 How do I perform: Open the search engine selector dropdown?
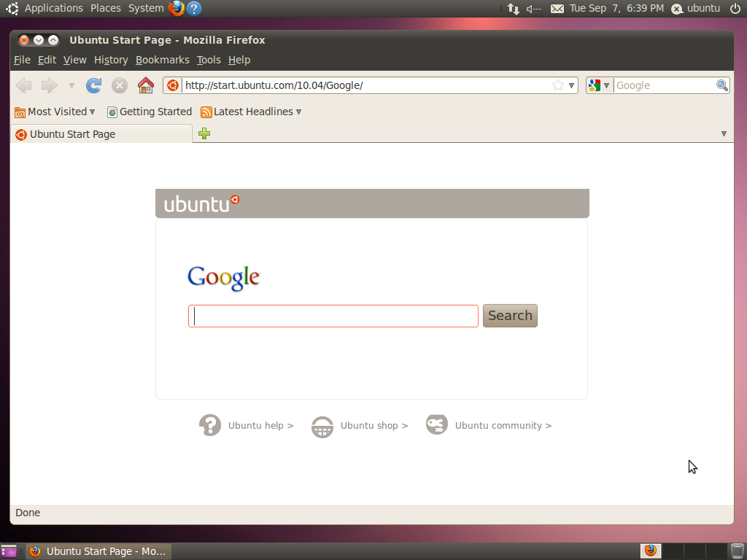(600, 86)
